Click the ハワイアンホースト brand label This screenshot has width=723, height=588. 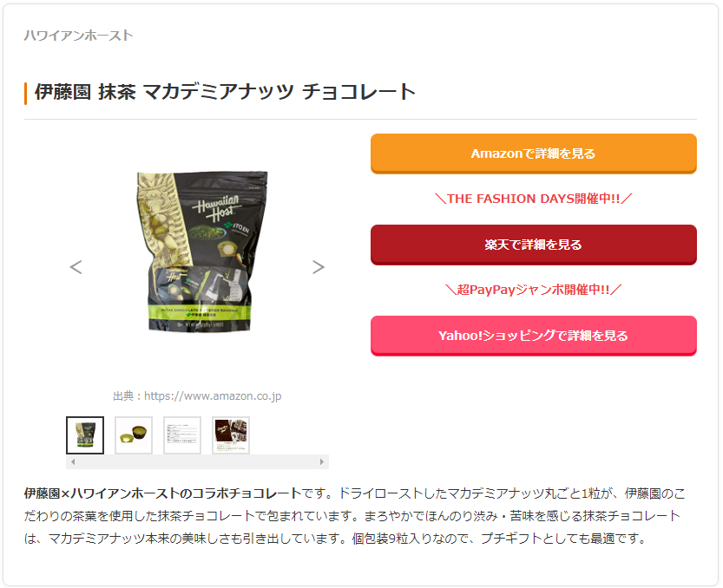pyautogui.click(x=78, y=36)
